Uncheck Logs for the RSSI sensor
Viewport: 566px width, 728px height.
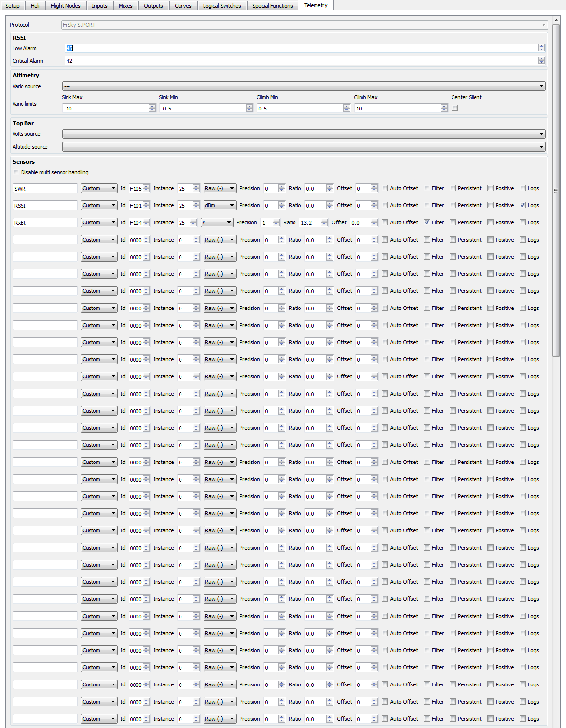[523, 205]
